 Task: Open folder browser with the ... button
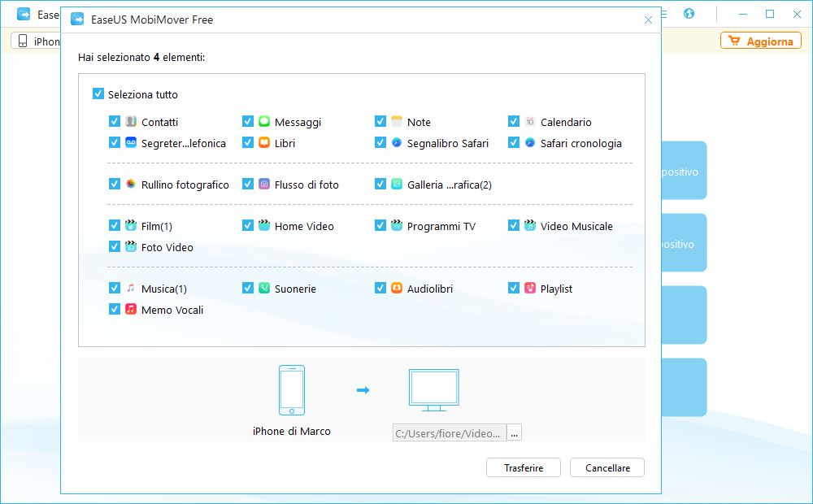514,433
